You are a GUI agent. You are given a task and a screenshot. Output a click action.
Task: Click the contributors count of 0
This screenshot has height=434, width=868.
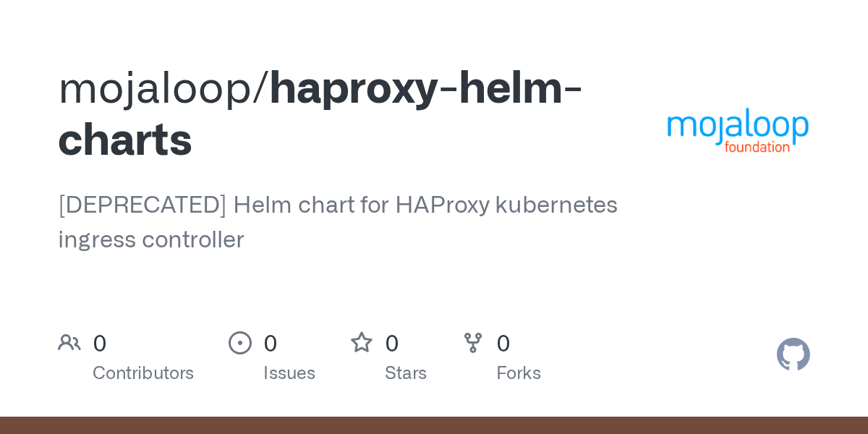pyautogui.click(x=100, y=344)
